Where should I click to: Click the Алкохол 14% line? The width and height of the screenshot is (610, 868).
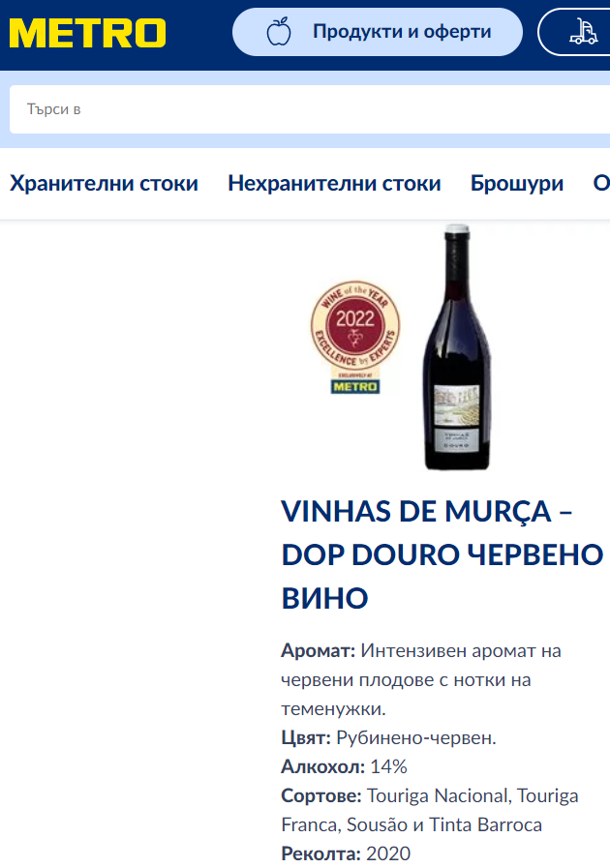coord(344,766)
